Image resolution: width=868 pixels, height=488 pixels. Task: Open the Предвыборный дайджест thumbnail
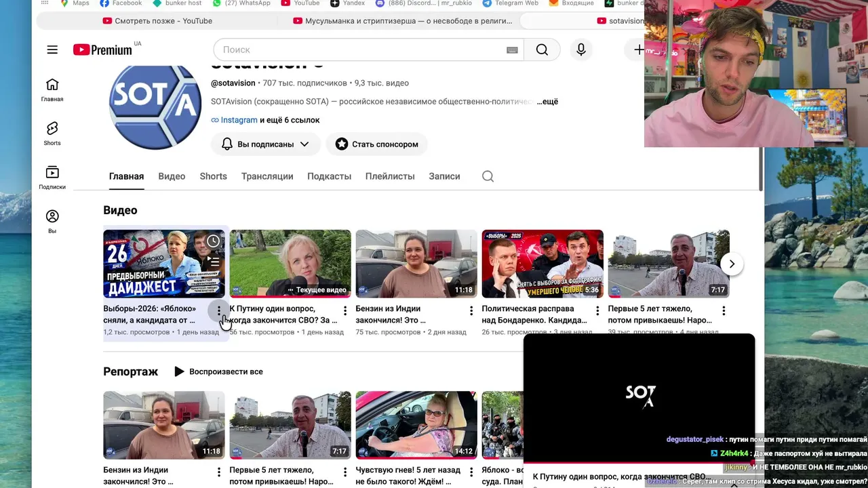(x=164, y=264)
